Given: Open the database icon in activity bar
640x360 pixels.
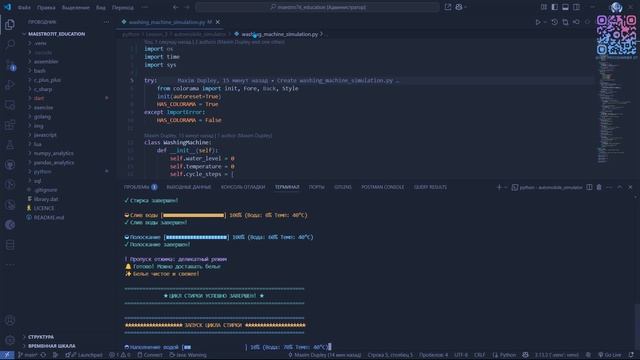Looking at the screenshot, I should tap(10, 245).
